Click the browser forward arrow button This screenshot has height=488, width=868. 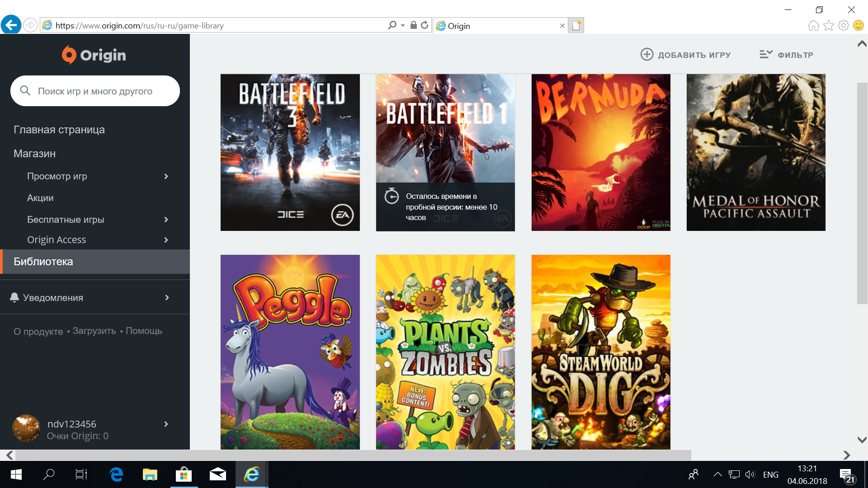tap(30, 25)
